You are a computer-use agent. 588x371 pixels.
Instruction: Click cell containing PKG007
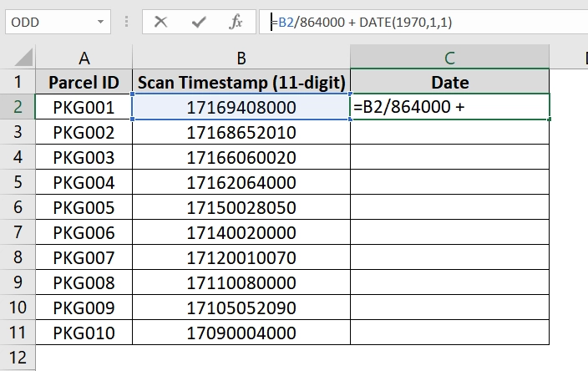click(84, 257)
